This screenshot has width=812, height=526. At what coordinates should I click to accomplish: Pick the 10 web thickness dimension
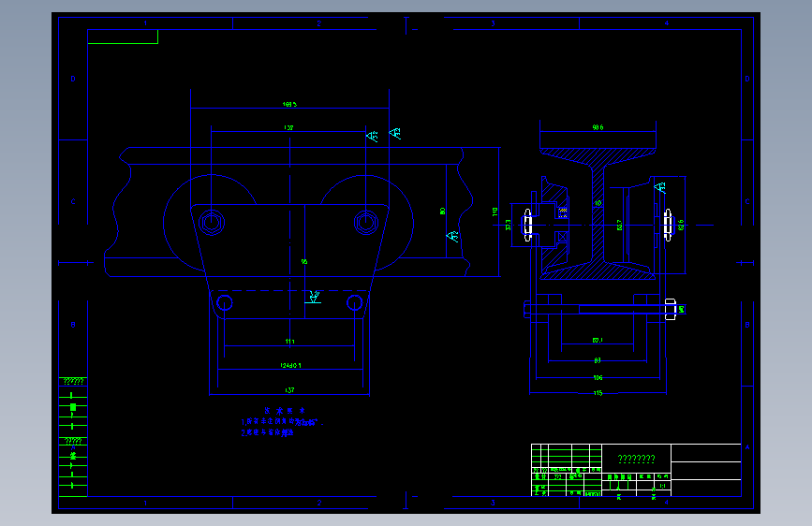tap(598, 203)
